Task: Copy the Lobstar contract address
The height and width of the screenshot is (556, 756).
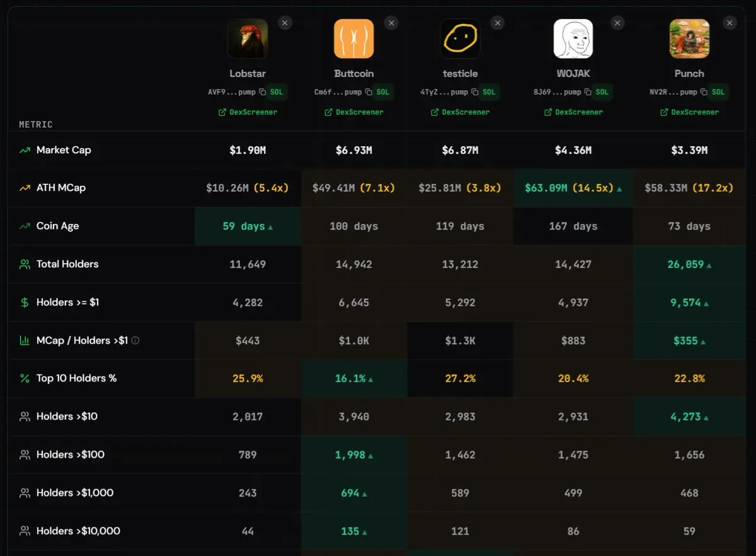Action: [262, 92]
